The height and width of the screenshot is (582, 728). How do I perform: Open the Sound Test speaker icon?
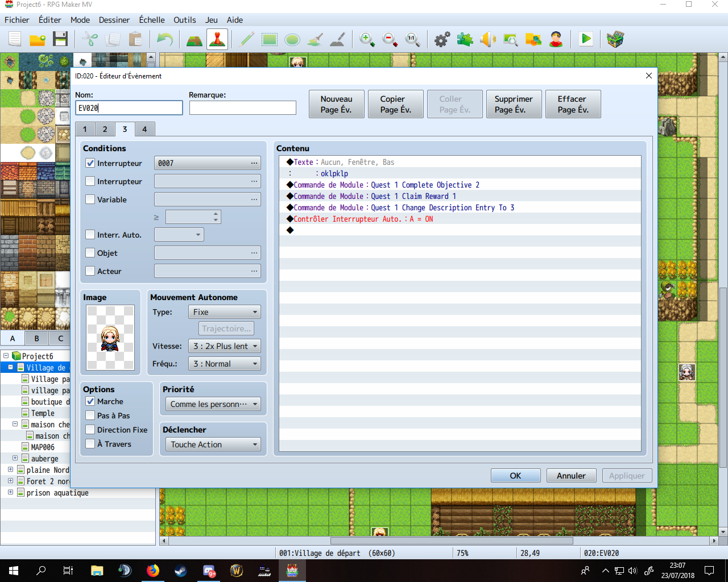tap(488, 39)
